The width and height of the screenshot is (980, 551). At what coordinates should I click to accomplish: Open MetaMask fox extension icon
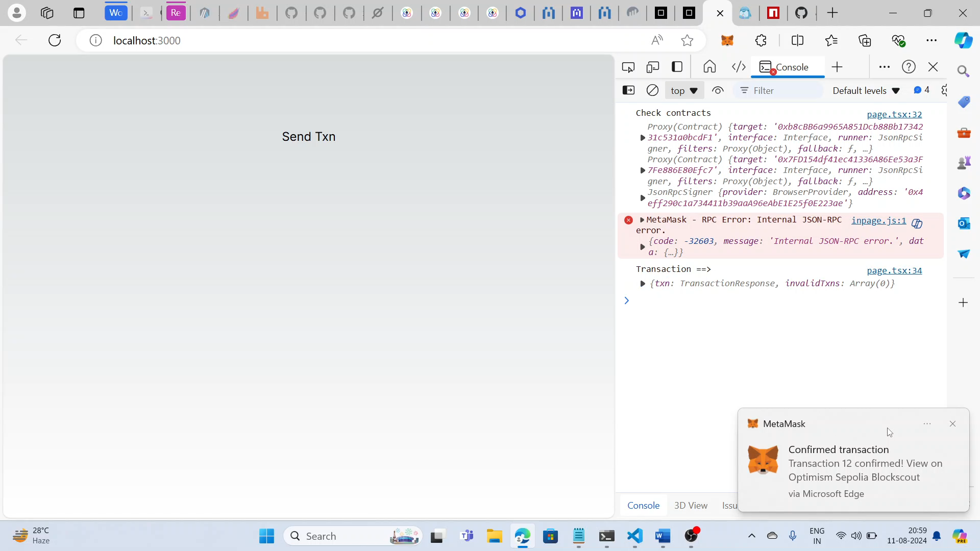pos(727,40)
